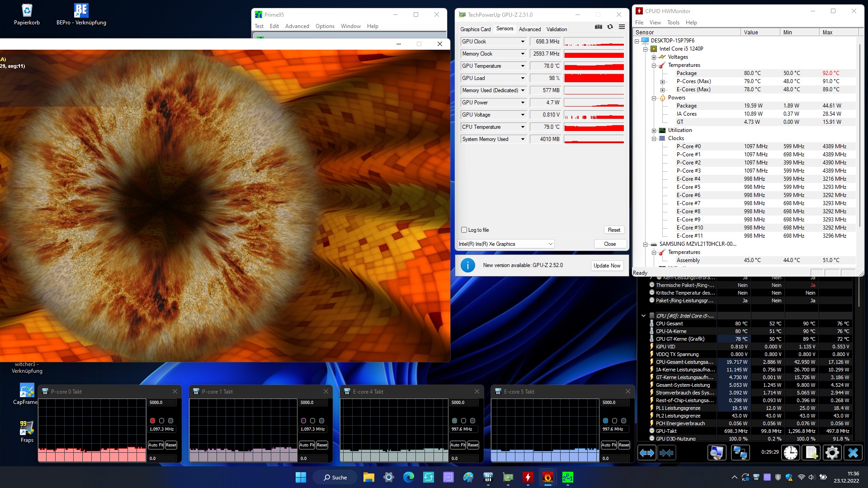Open the Intel Iris Xe Graphics selector
This screenshot has width=868, height=488.
pos(505,244)
